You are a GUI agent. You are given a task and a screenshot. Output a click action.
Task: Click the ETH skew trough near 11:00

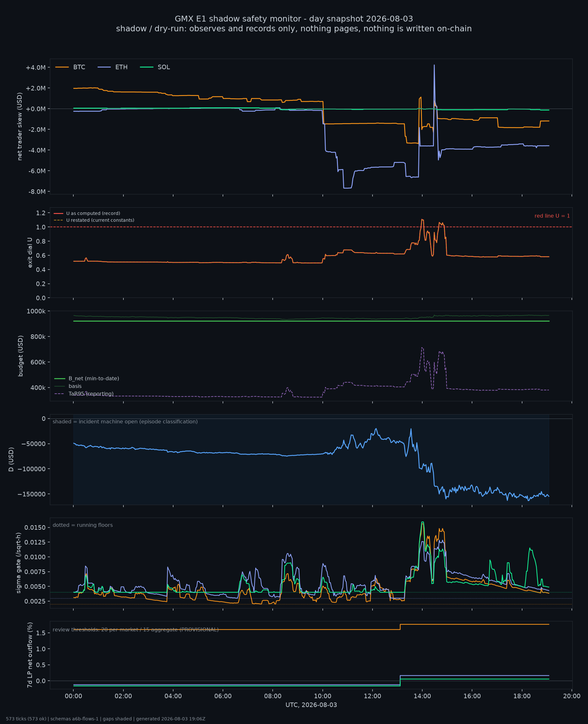click(347, 188)
